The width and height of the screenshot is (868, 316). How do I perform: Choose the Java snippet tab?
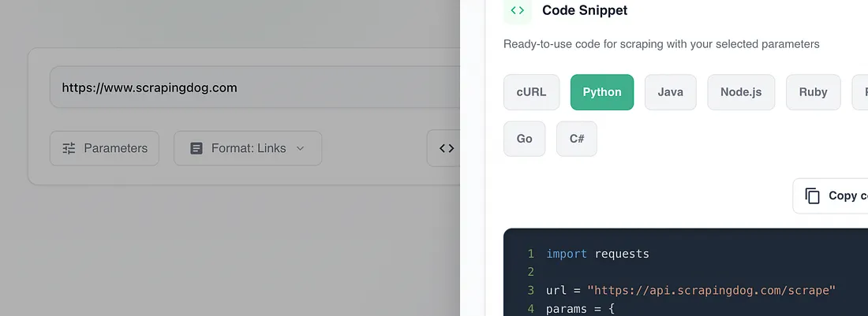tap(670, 92)
